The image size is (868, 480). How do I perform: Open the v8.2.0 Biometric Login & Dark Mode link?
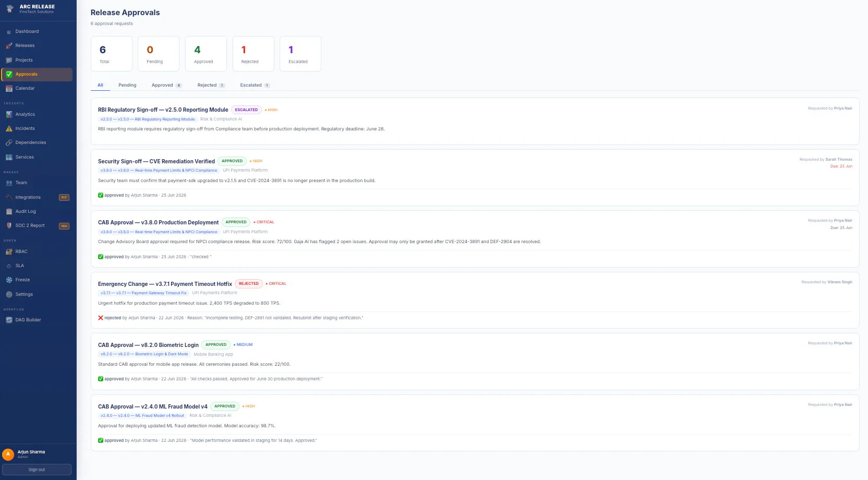(x=144, y=354)
